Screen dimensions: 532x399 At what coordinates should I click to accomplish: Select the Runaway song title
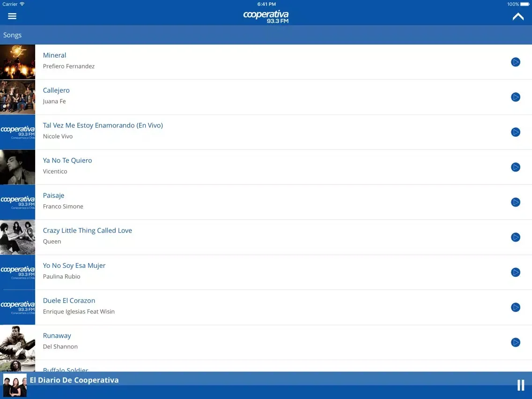coord(57,336)
